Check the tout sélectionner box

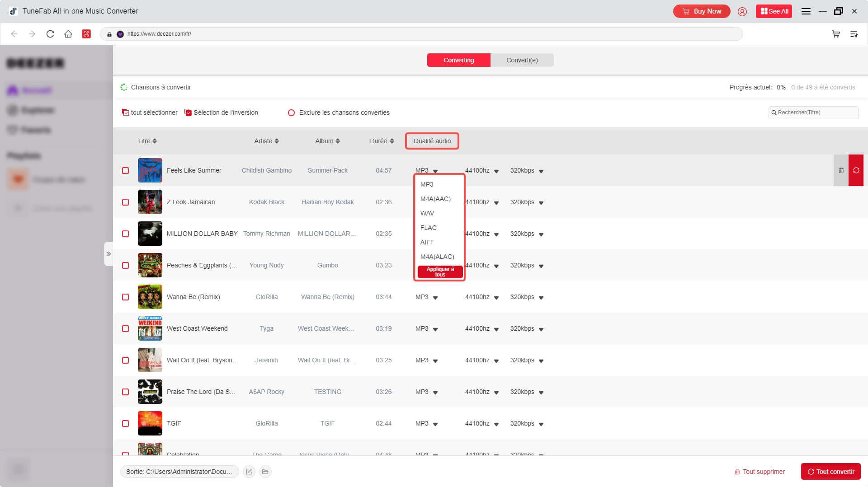(125, 112)
